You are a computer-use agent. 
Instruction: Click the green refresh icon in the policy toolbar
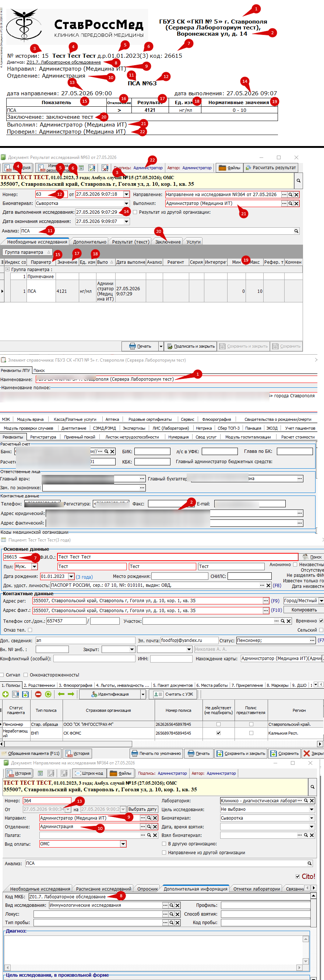coord(48,694)
